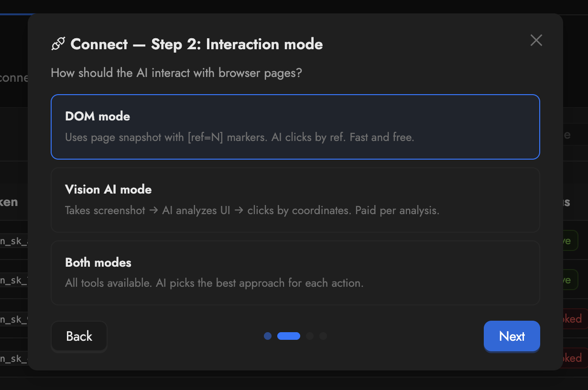The width and height of the screenshot is (588, 390).
Task: Pick the Both modes option
Action: click(x=295, y=273)
